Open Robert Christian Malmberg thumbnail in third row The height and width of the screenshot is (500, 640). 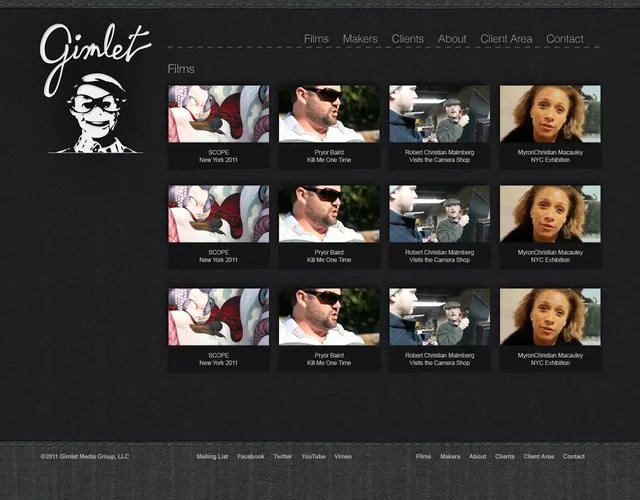[x=440, y=317]
